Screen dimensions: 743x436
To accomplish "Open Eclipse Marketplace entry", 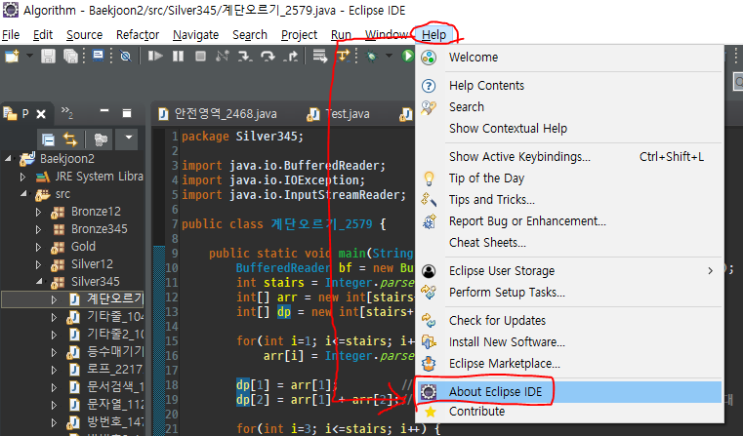I will coord(570,363).
